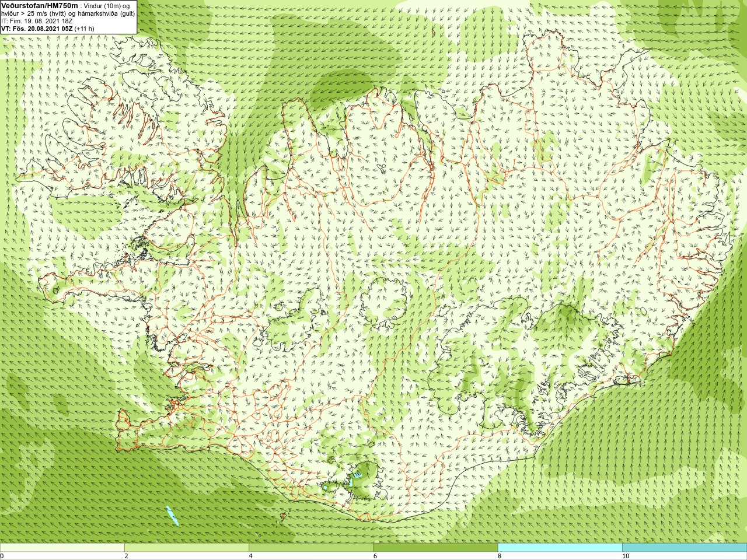The height and width of the screenshot is (560, 747).
Task: Click the legend tick label '8'
Action: [x=499, y=556]
